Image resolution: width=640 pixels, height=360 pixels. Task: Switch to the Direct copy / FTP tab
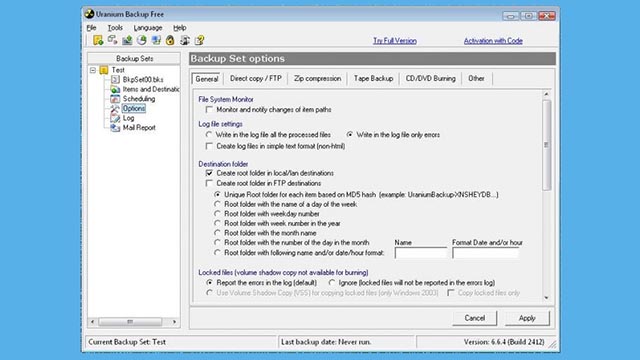click(256, 78)
